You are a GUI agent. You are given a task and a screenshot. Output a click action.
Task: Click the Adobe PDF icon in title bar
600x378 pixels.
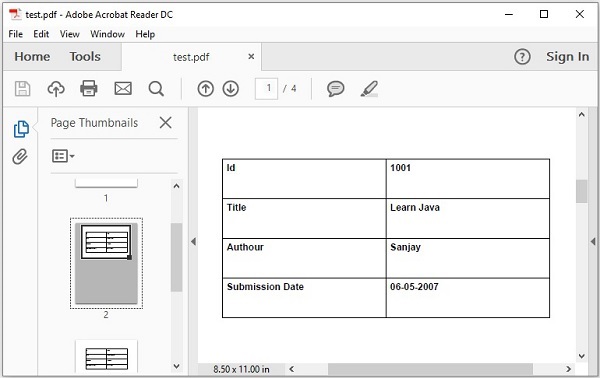pos(15,14)
